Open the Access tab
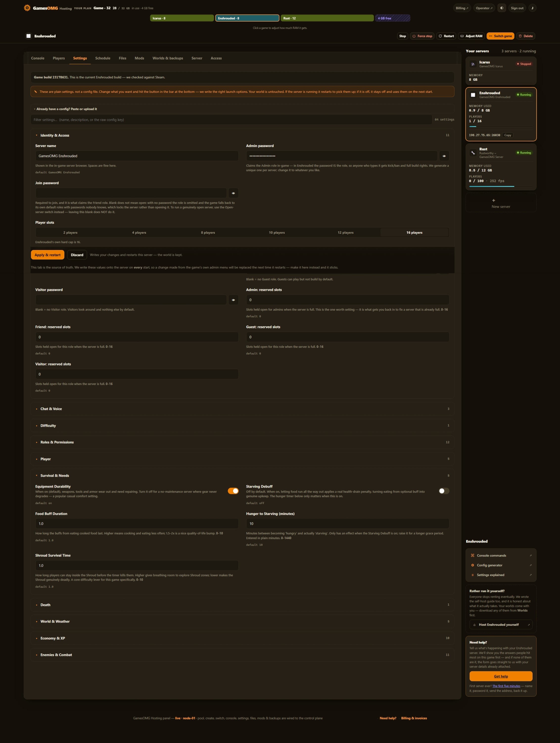Viewport: 560px width, 743px height. (216, 58)
